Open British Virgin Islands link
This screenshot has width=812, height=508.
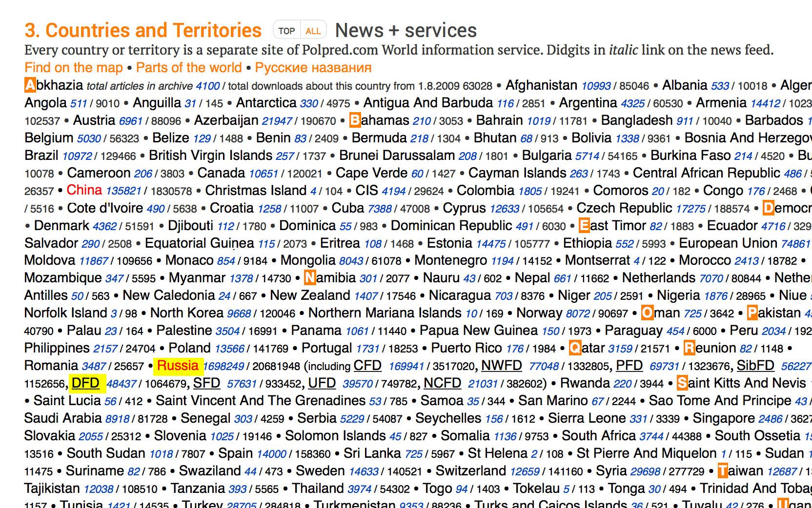(210, 156)
